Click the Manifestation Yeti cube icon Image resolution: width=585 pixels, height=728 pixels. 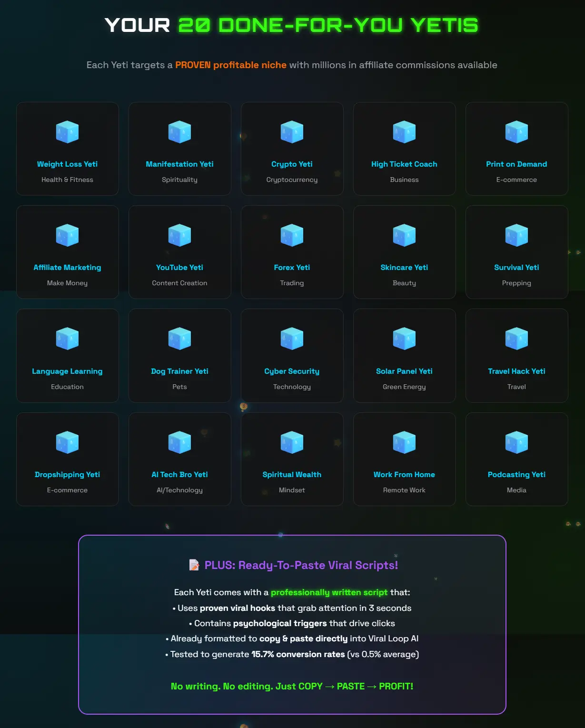[x=179, y=132]
